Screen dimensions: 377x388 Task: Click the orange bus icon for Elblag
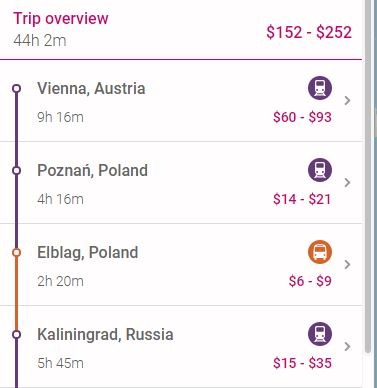320,252
